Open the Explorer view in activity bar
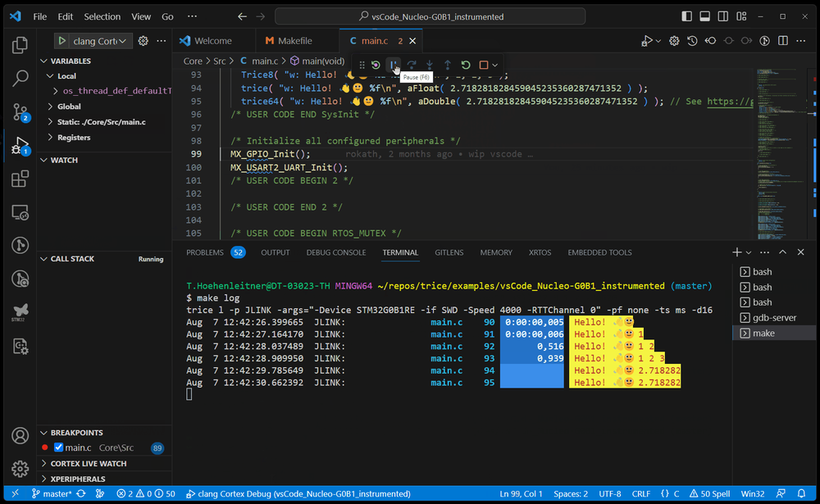 (x=20, y=45)
